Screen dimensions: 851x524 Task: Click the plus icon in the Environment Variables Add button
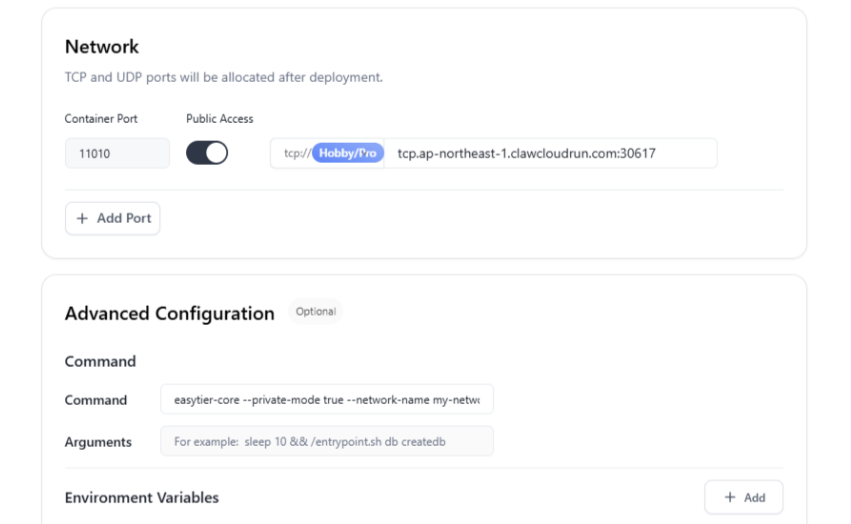tap(730, 497)
